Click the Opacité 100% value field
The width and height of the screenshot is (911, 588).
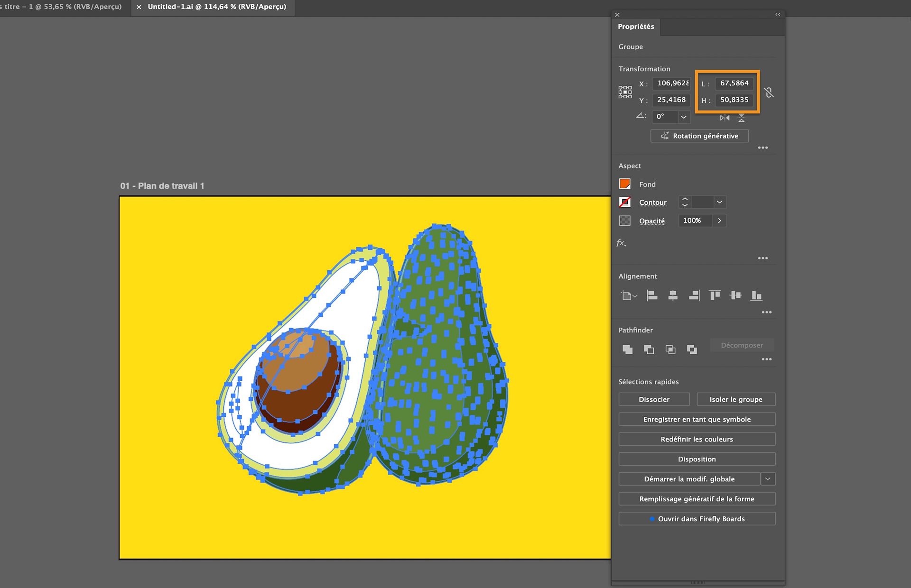(696, 220)
